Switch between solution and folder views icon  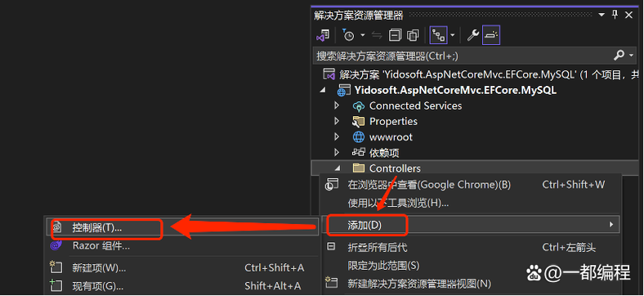tap(323, 36)
